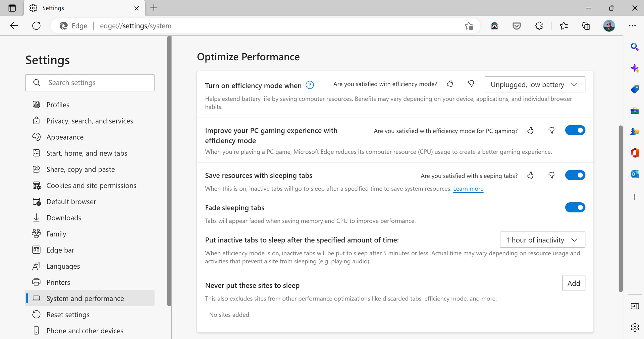Open Microsoft 365 from the sidebar
The width and height of the screenshot is (644, 339).
coord(635,153)
